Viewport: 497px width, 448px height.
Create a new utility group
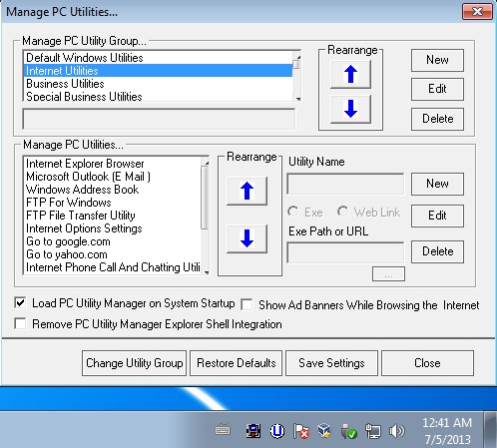pyautogui.click(x=437, y=60)
